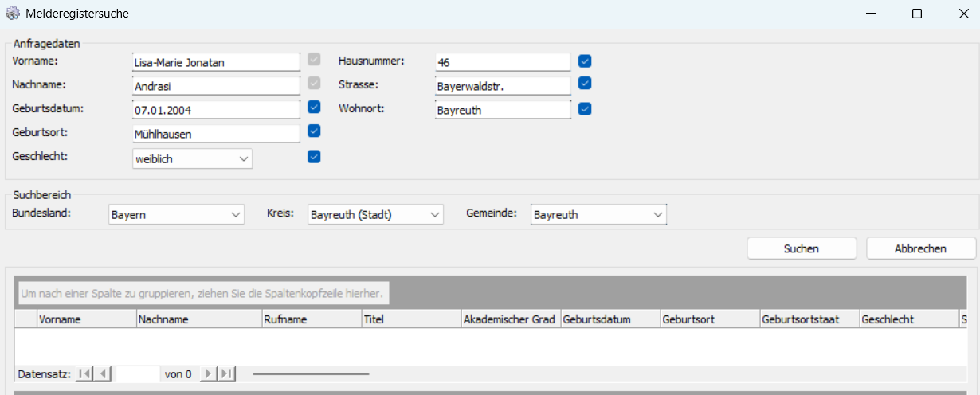Screen dimensions: 980x395
Task: Click into the Vorname input field
Action: tap(215, 62)
